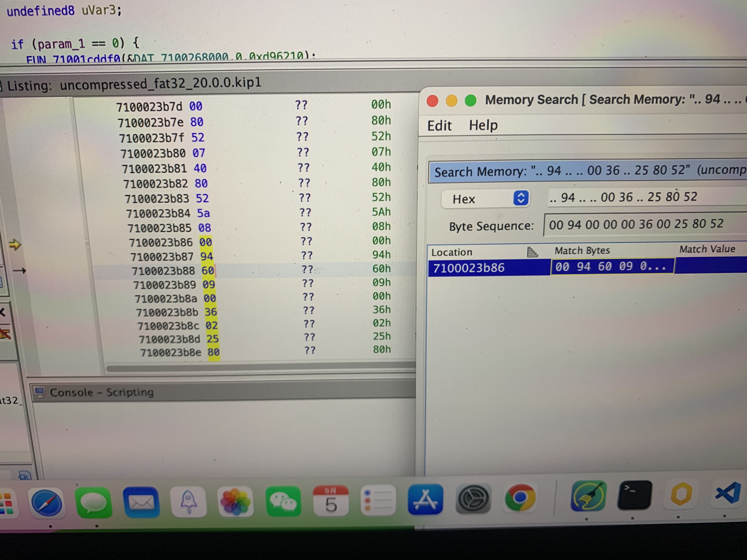Screen dimensions: 747x560
Task: Select address 7100023b7e in the Listing
Action: (x=151, y=123)
